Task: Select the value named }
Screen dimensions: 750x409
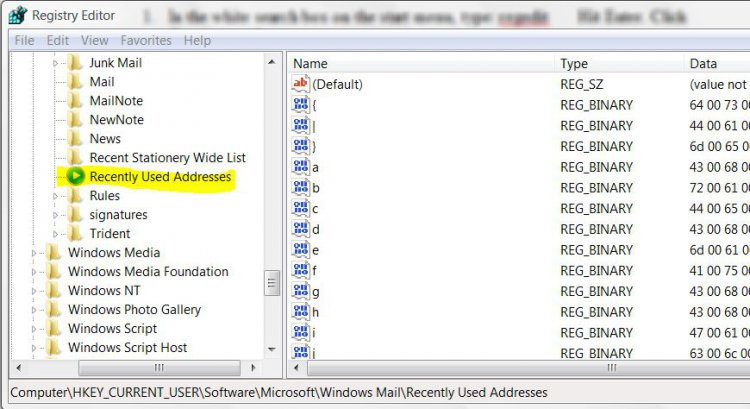Action: [x=314, y=146]
